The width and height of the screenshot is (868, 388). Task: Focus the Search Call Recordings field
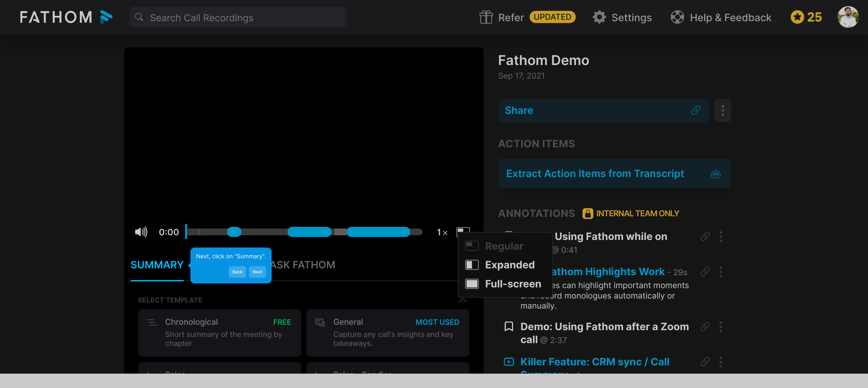(238, 17)
